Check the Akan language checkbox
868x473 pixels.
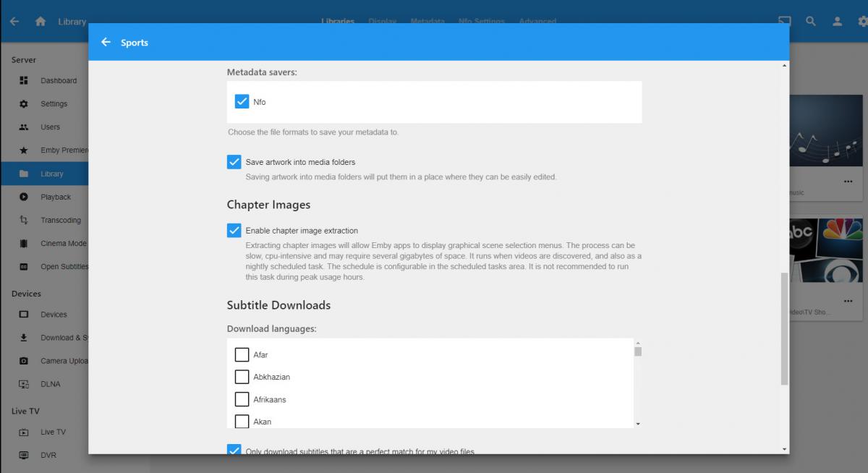(242, 421)
